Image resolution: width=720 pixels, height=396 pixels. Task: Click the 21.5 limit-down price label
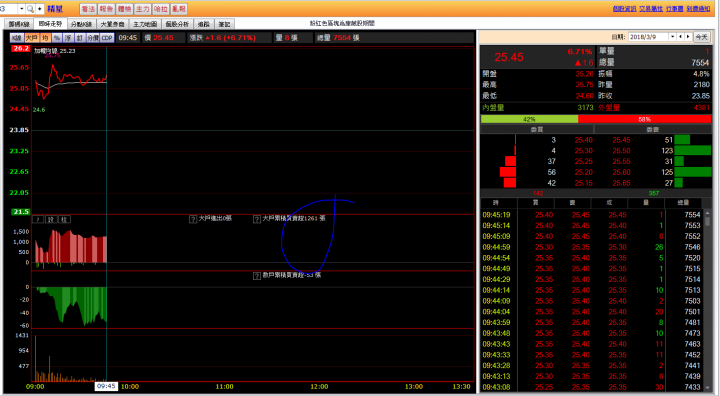tap(21, 212)
